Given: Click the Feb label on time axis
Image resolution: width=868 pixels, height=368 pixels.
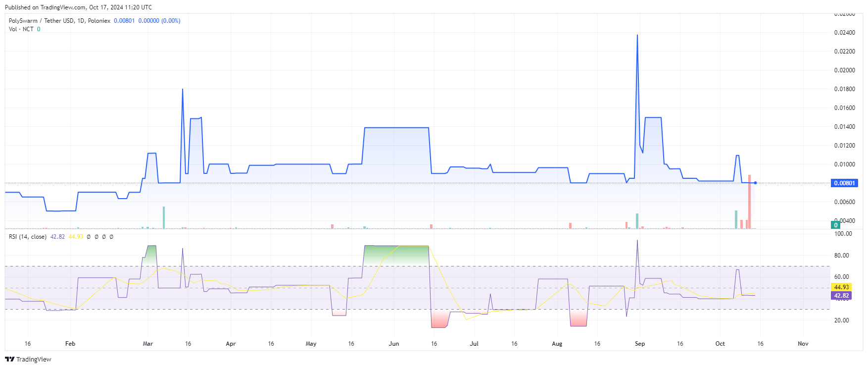Looking at the screenshot, I should point(70,344).
